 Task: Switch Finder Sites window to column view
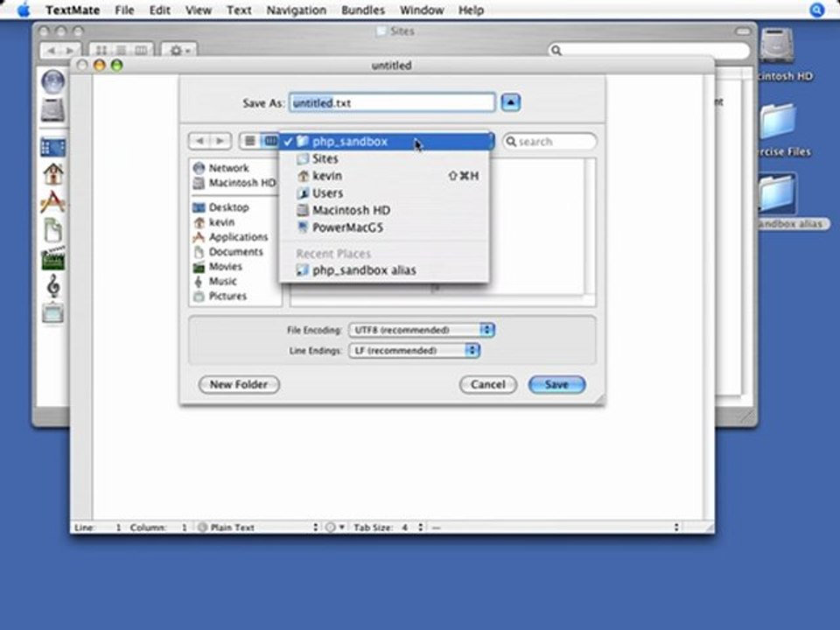point(142,51)
